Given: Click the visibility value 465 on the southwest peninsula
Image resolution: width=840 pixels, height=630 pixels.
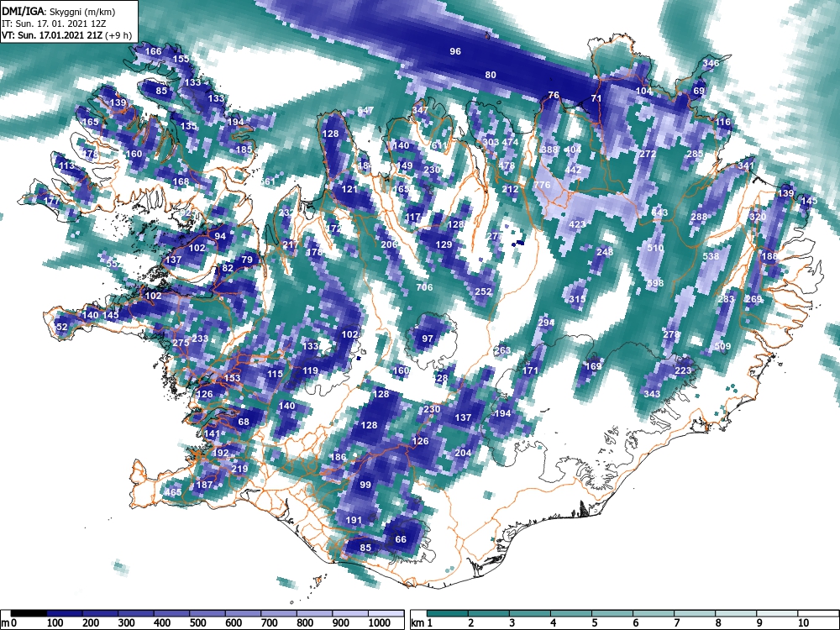Looking at the screenshot, I should click(173, 493).
